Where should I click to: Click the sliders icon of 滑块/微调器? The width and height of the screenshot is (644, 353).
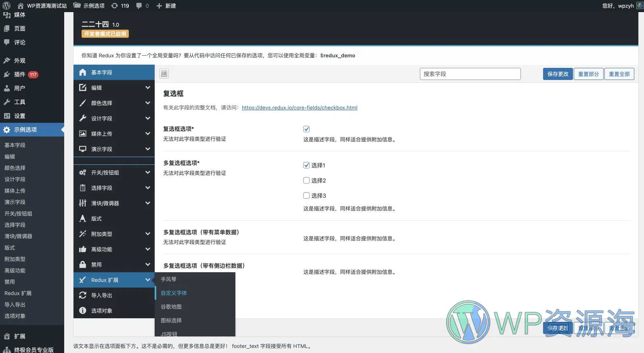coord(83,203)
